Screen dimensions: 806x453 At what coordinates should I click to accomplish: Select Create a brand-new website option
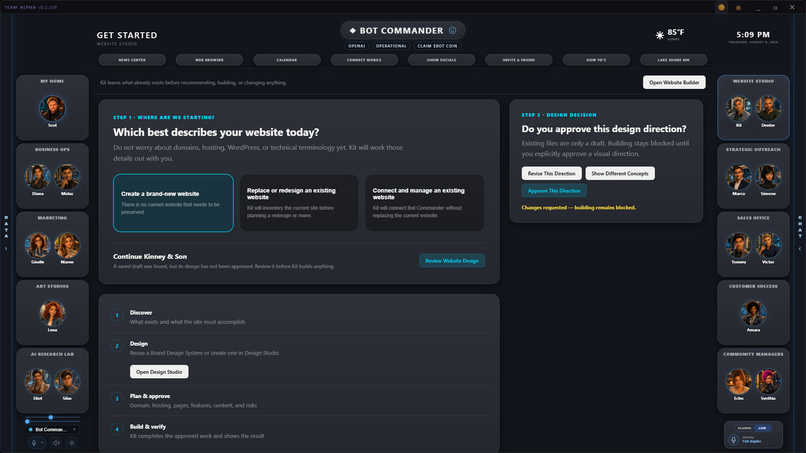pyautogui.click(x=173, y=203)
